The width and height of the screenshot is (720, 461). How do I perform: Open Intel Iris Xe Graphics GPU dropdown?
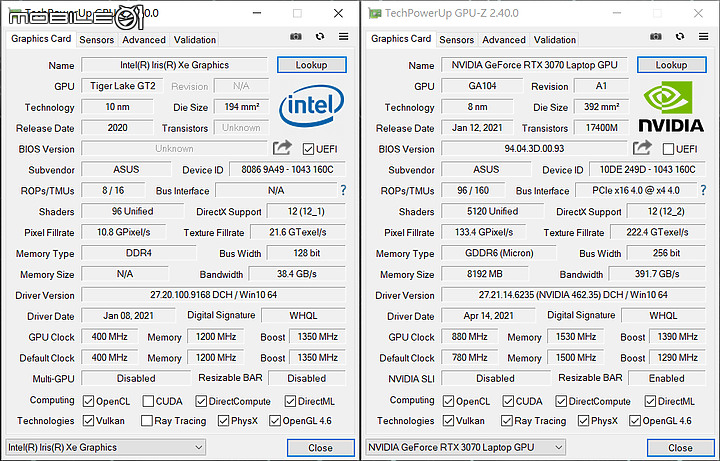click(x=106, y=447)
